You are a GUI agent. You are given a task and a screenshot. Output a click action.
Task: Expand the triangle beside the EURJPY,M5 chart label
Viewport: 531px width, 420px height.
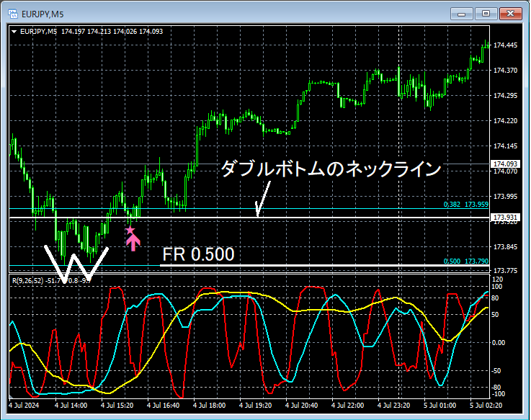(14, 32)
